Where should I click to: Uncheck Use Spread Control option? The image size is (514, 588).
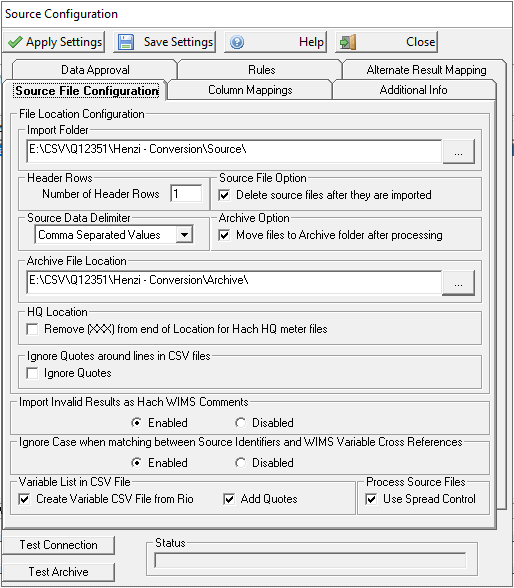[x=371, y=500]
